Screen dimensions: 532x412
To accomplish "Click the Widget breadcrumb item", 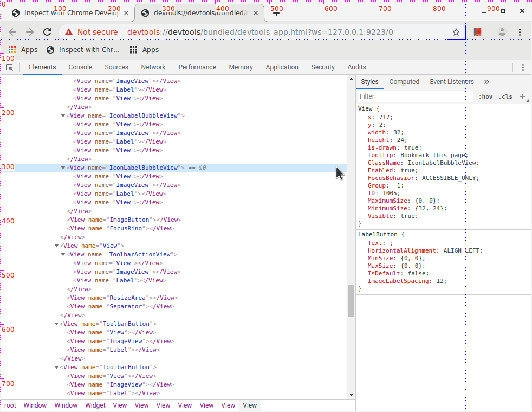I will tap(95, 405).
